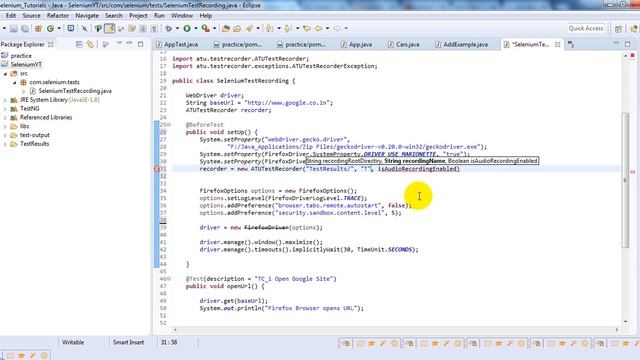The height and width of the screenshot is (360, 640).
Task: Switch to the AddExample.java tab
Action: (x=462, y=44)
